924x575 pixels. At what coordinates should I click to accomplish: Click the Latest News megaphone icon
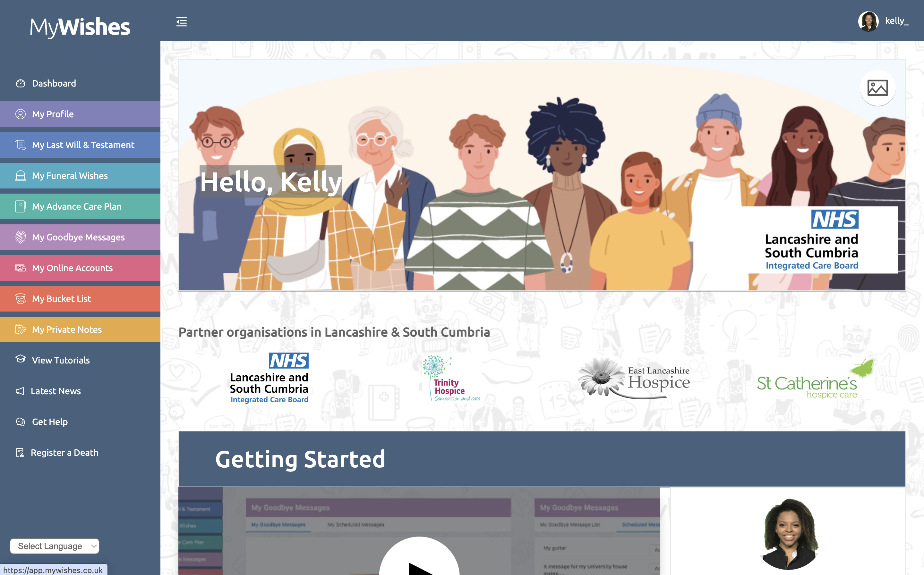[x=20, y=391]
